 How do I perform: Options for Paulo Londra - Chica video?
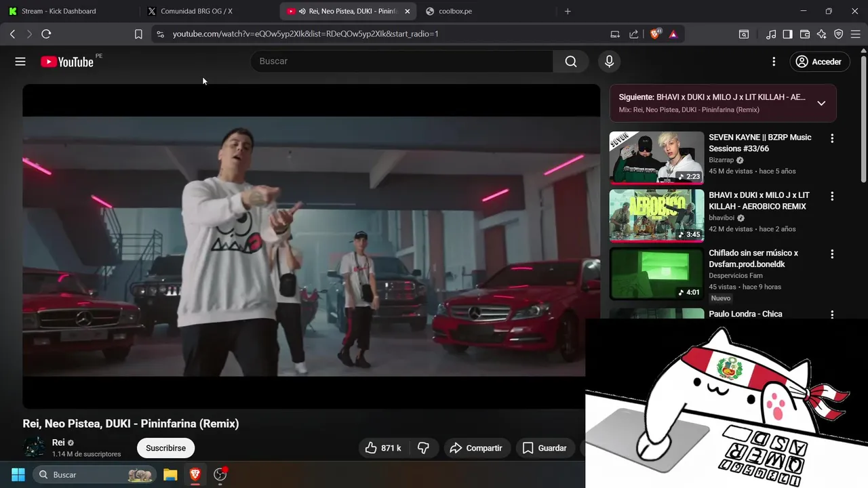832,314
